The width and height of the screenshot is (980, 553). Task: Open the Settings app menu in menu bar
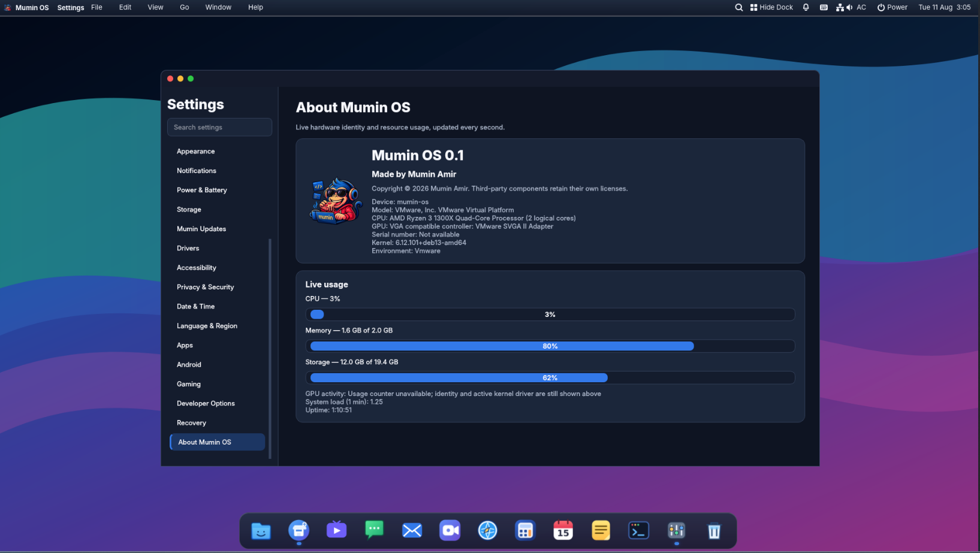(x=71, y=7)
